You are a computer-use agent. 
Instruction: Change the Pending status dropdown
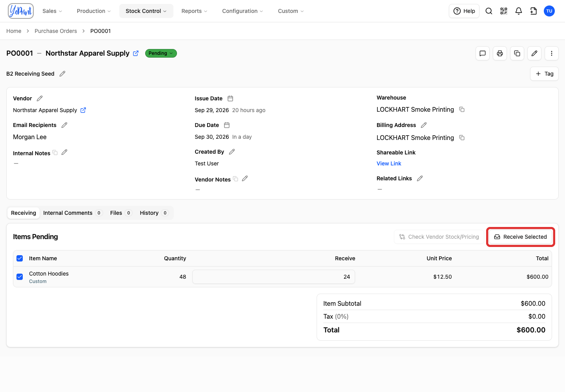point(161,53)
